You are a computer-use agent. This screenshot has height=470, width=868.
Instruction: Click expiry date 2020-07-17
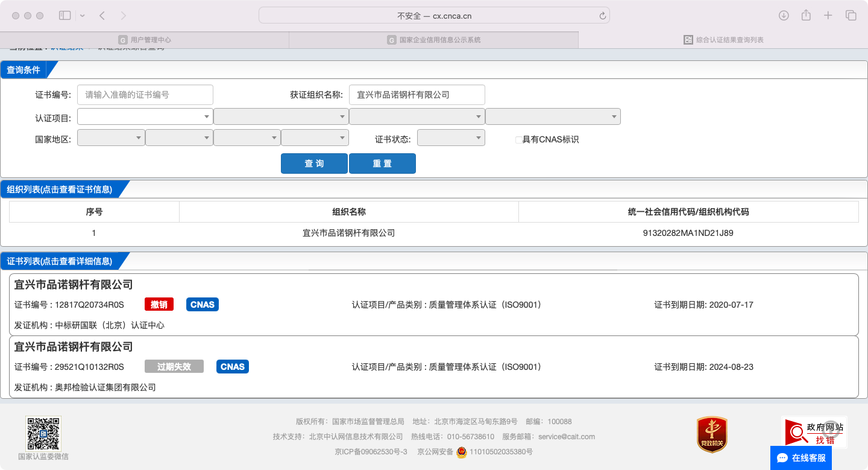(731, 305)
